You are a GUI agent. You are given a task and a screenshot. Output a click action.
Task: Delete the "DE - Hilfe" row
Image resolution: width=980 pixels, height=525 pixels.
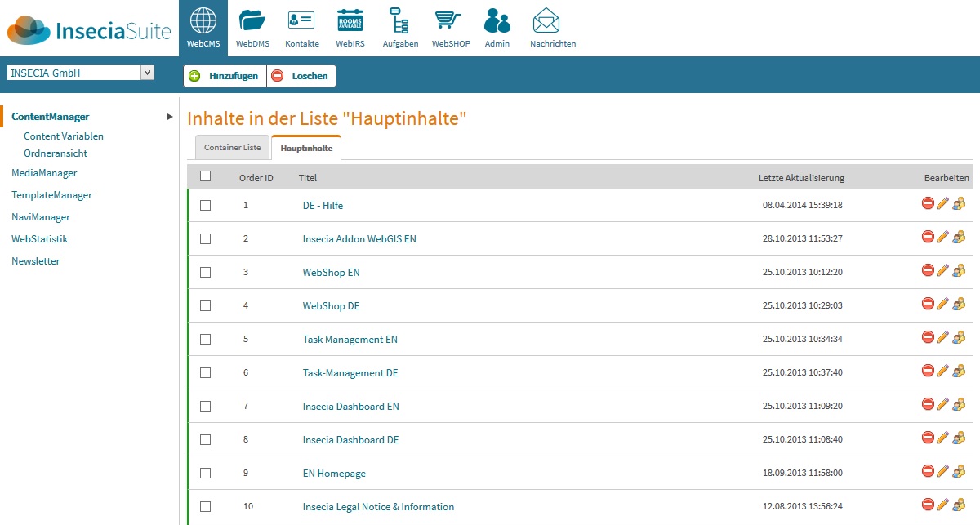pos(928,203)
